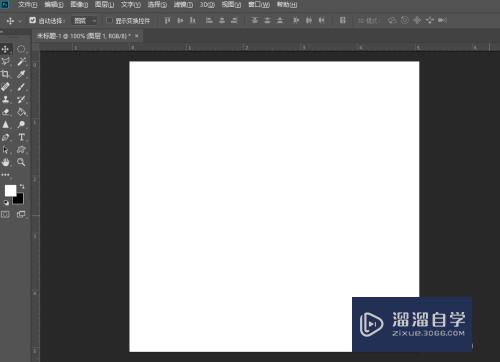
Task: Select the Elliptical Marquee tool
Action: pyautogui.click(x=21, y=49)
